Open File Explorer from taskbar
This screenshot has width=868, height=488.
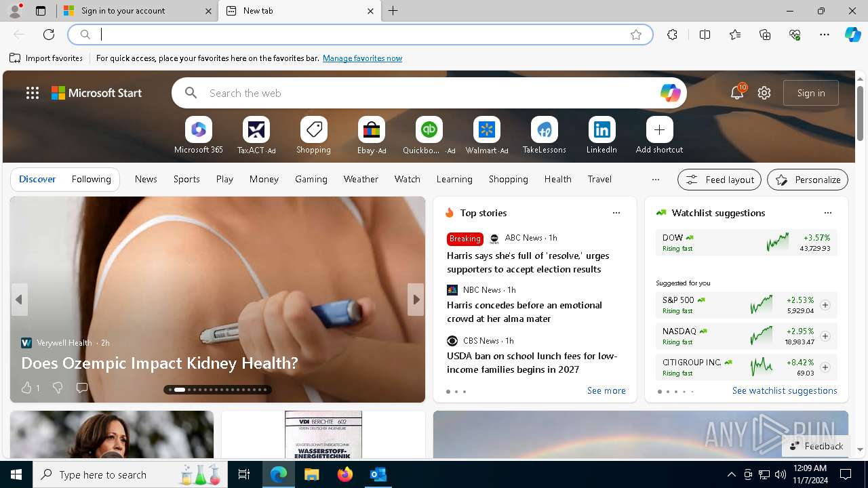[312, 474]
